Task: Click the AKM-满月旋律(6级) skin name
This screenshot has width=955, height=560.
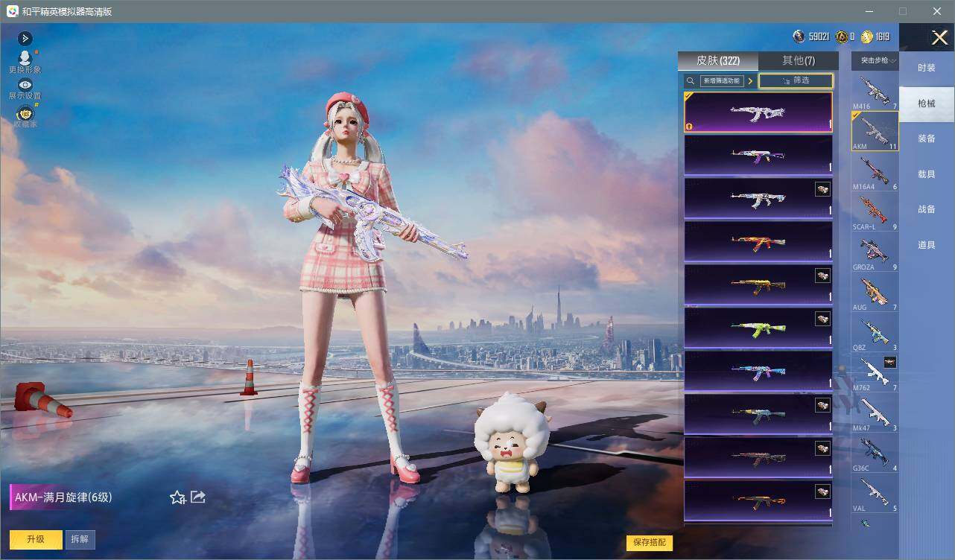Action: pos(63,497)
